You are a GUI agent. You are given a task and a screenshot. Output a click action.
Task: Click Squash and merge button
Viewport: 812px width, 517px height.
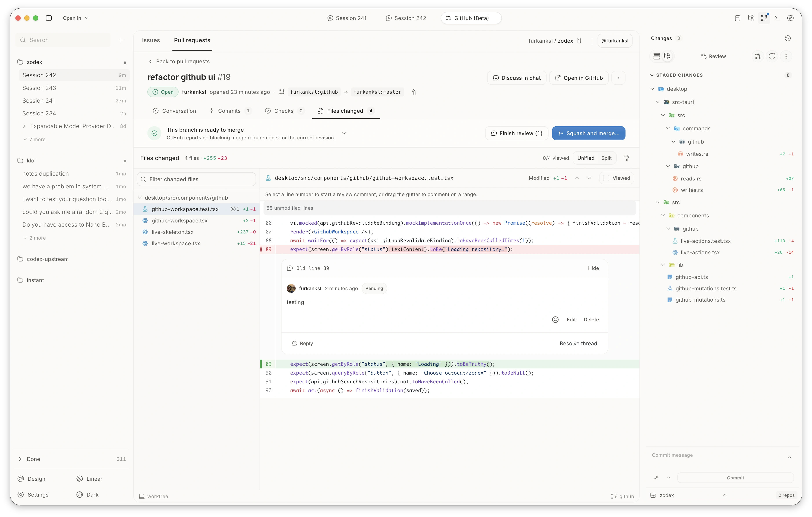pos(588,133)
